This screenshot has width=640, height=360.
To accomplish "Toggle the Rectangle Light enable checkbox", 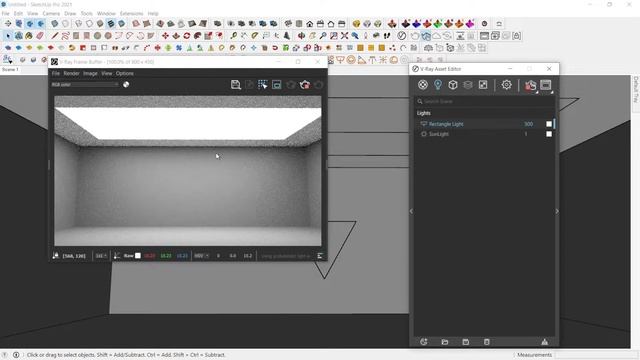I will 549,124.
